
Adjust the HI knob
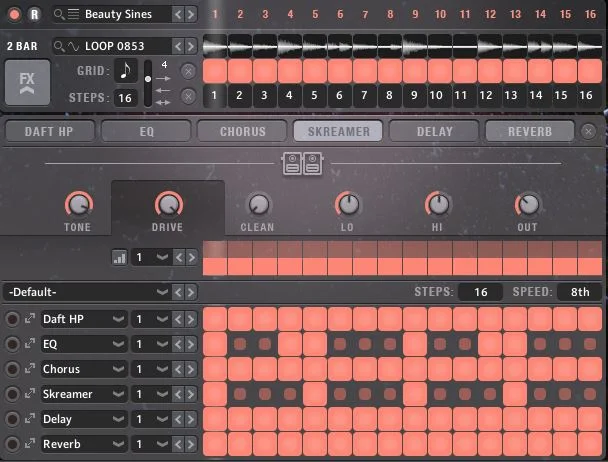[438, 204]
